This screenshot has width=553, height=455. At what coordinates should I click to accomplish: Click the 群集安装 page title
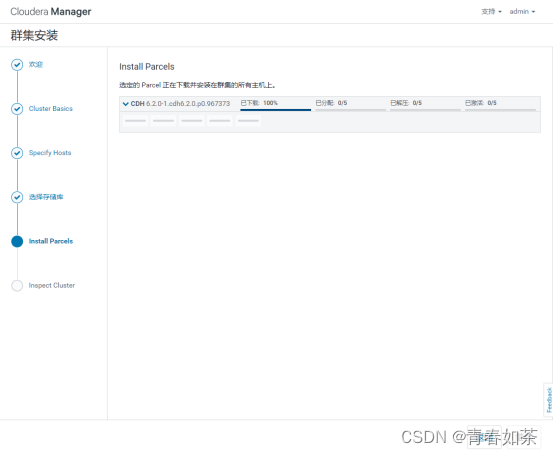point(34,35)
